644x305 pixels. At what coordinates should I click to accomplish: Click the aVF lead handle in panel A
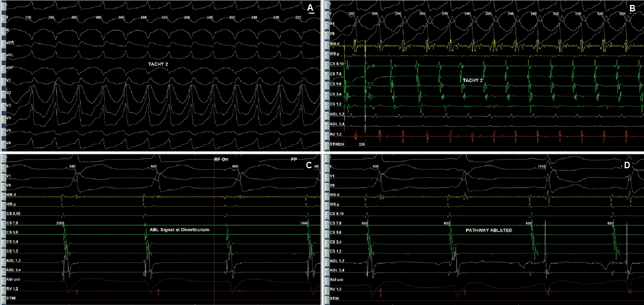(x=3, y=68)
